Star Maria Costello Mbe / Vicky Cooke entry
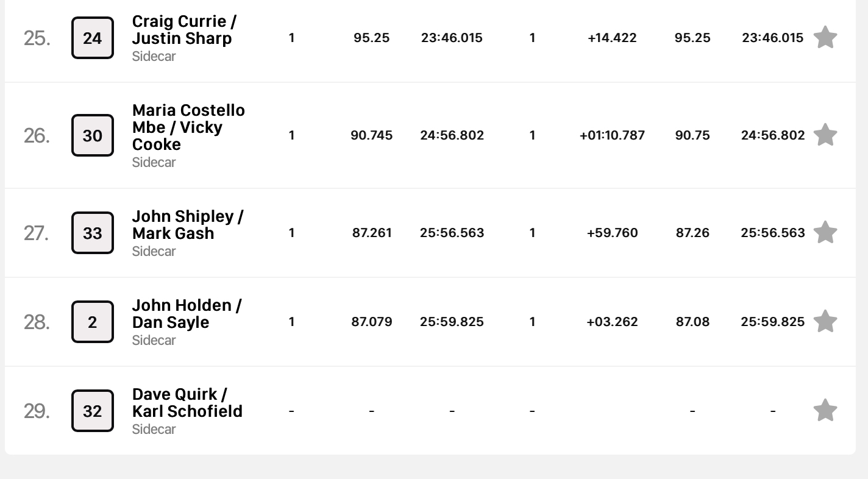Screen dimensions: 868x479 tap(825, 135)
